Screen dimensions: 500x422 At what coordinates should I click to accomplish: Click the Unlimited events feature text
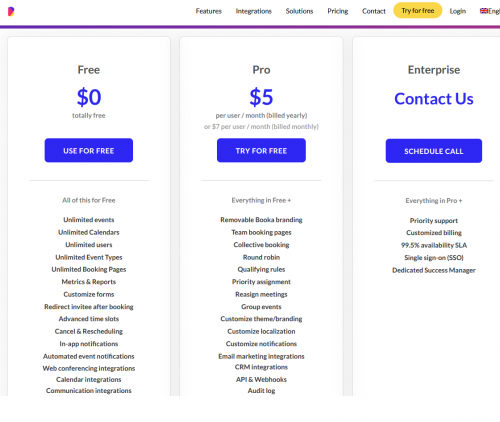(89, 220)
